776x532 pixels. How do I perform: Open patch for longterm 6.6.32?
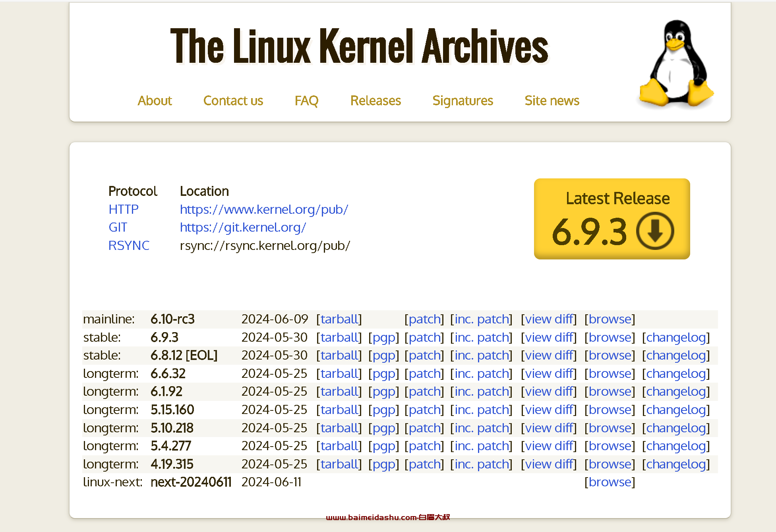(x=424, y=373)
